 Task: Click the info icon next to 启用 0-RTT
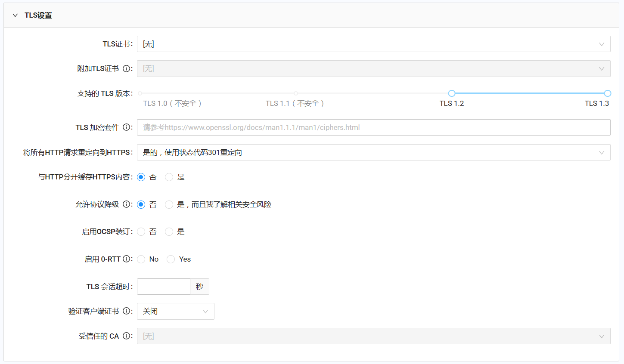pyautogui.click(x=126, y=259)
